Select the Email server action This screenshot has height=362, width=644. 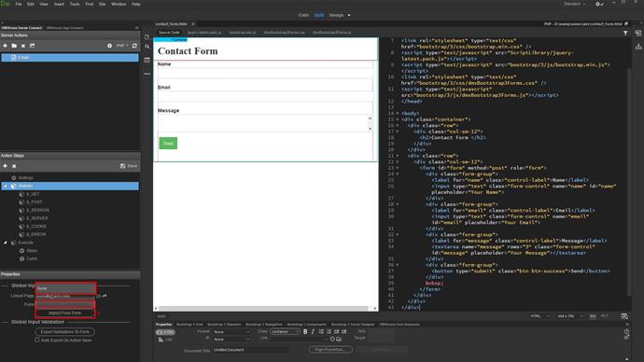click(70, 58)
